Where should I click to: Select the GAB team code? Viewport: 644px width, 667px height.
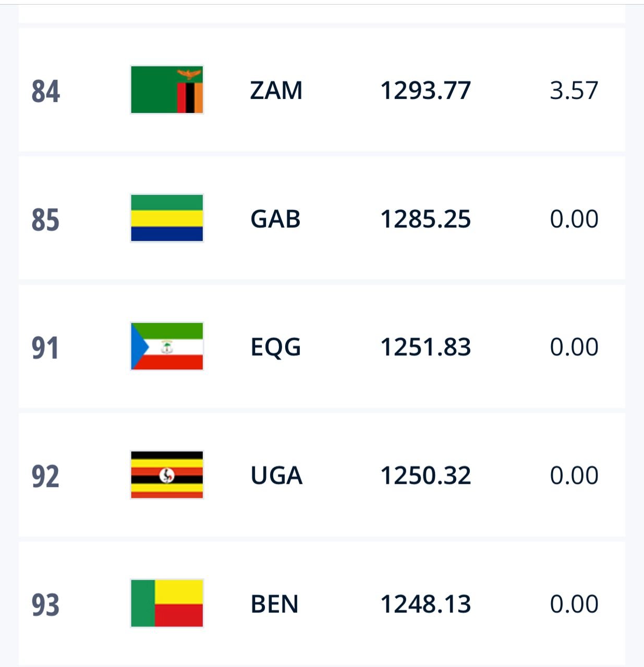pyautogui.click(x=275, y=219)
